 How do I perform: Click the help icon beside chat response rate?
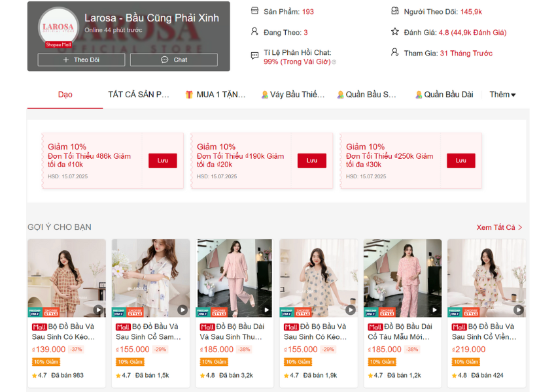click(x=334, y=62)
